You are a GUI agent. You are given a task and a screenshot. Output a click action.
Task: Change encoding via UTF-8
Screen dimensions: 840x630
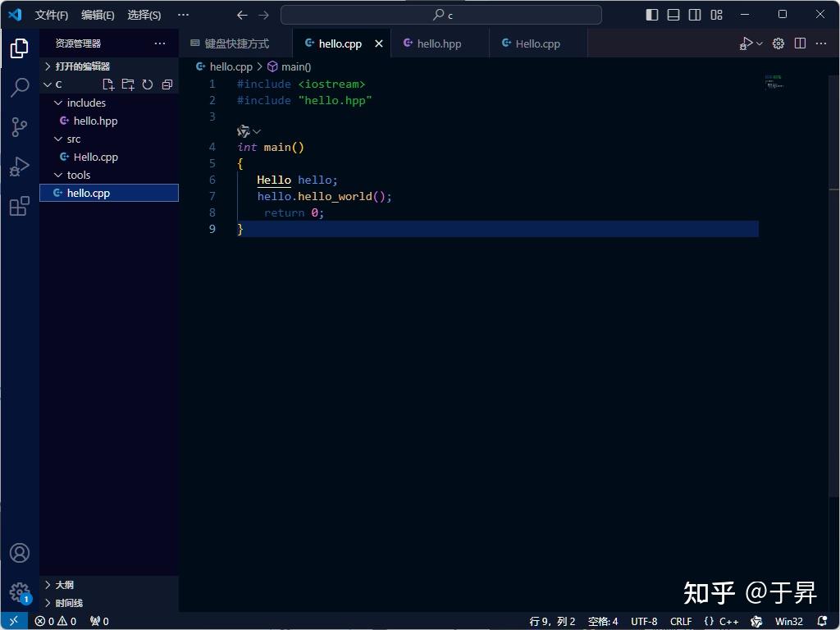pyautogui.click(x=643, y=621)
